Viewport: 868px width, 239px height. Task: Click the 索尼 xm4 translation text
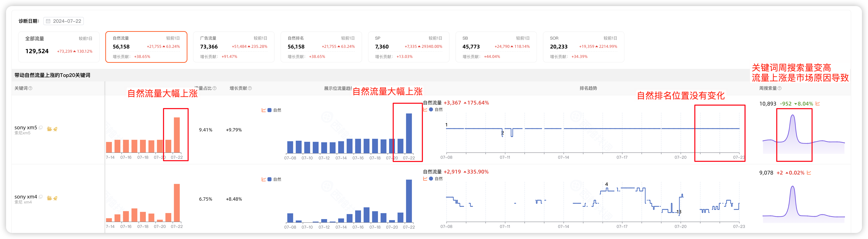pos(23,202)
